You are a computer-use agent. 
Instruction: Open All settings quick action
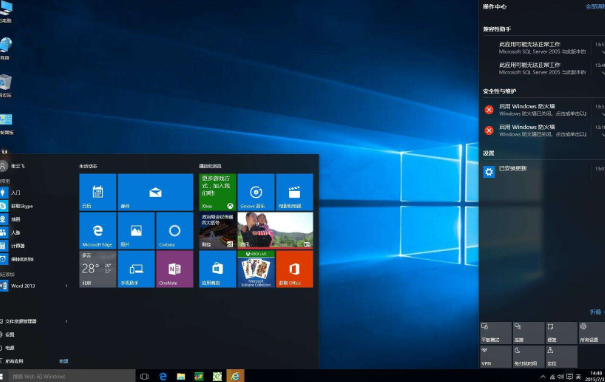591,333
